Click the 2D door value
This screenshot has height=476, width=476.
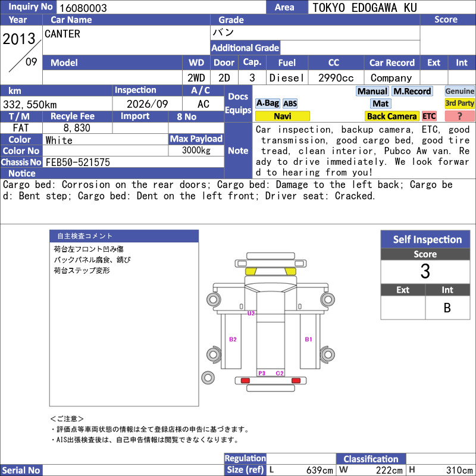pos(224,78)
